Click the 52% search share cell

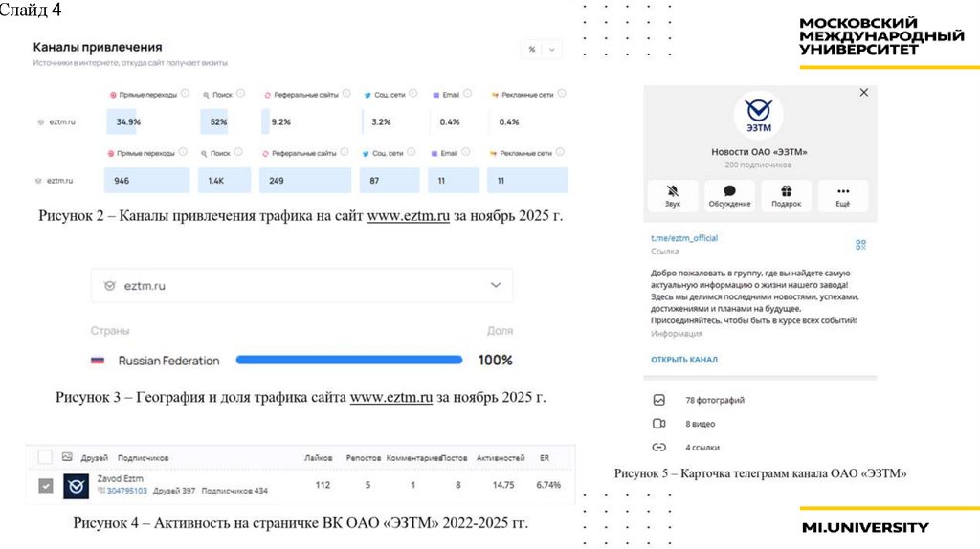tap(218, 121)
